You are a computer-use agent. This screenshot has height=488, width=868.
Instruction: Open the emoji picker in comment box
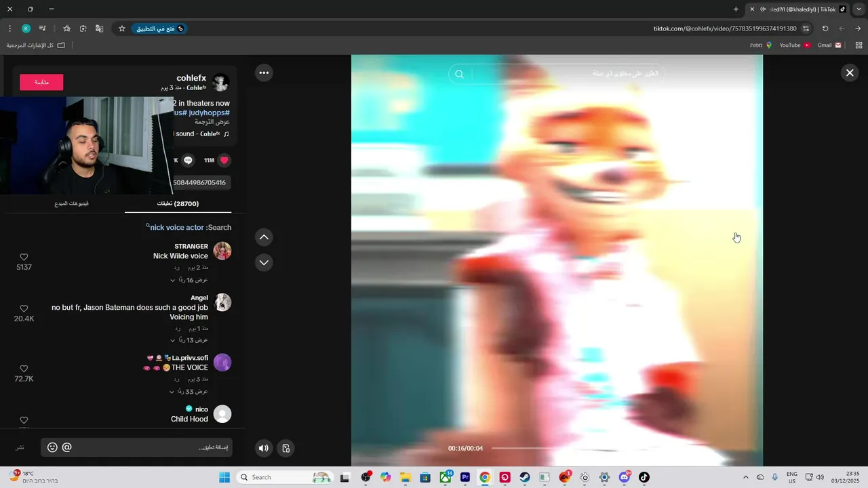(52, 447)
